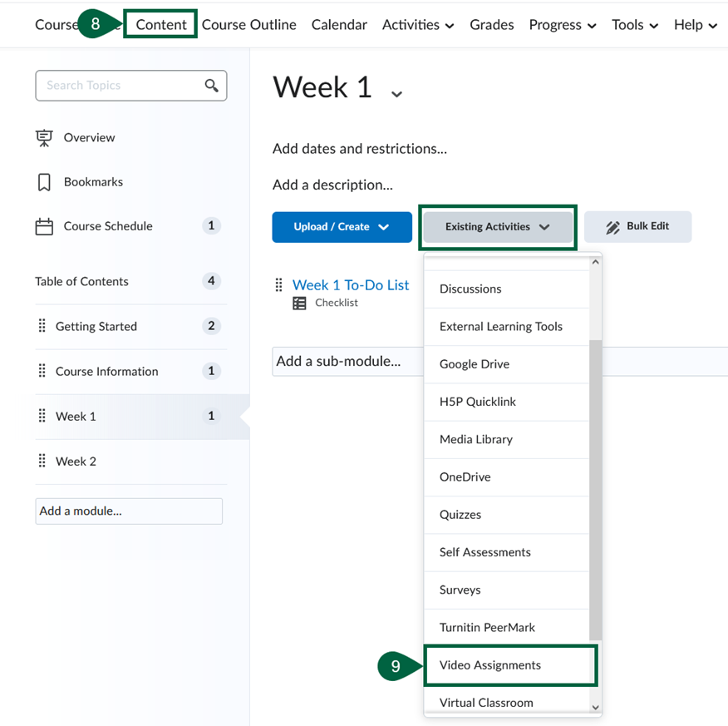Grab the drag handle beside Week 1 To-Do List
The width and height of the screenshot is (728, 726).
click(279, 285)
